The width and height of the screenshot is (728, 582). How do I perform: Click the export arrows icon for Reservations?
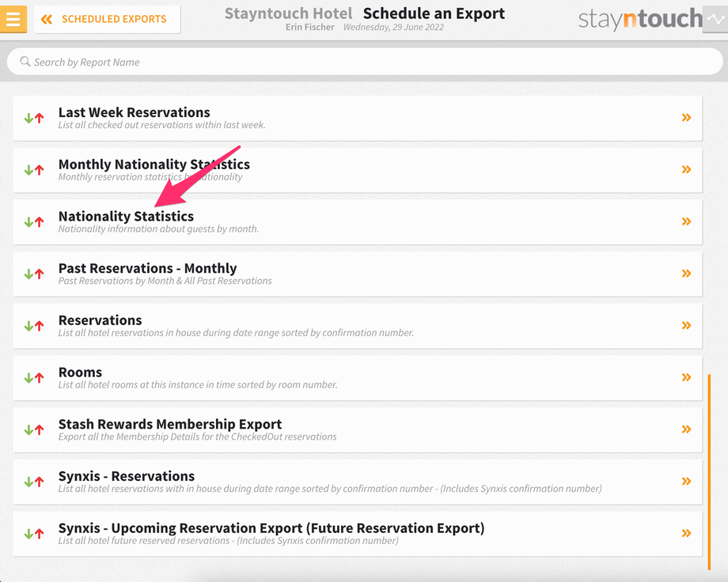click(x=34, y=326)
